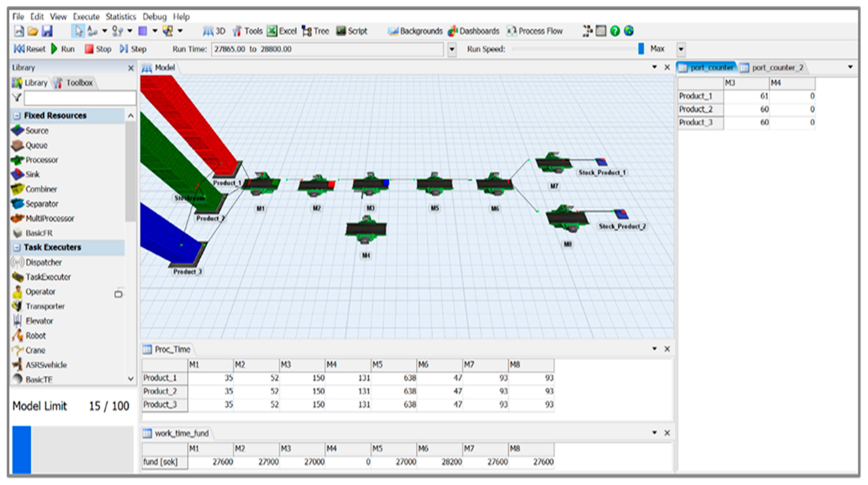Click the library filter search field
The image size is (868, 485).
coord(80,98)
